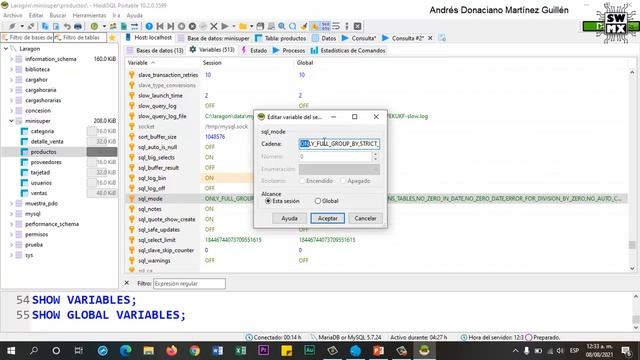
Task: Click the Filtro expresión regular field
Action: (189, 283)
